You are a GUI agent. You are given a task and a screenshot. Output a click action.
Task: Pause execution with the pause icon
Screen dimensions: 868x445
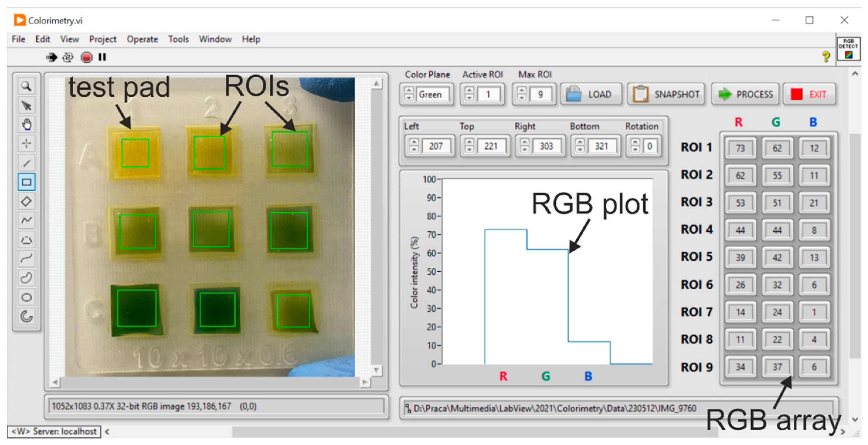(x=102, y=57)
